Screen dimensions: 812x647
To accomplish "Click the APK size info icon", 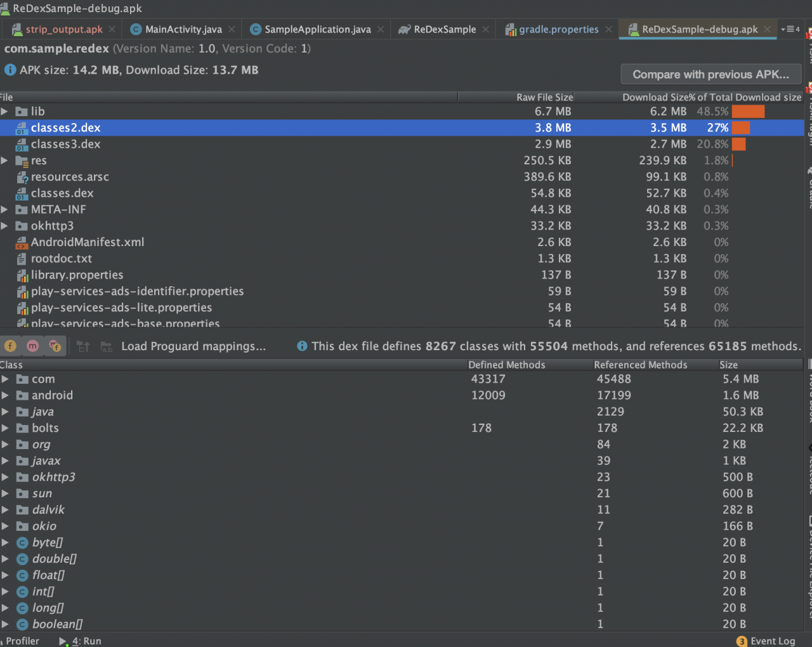I will 10,70.
